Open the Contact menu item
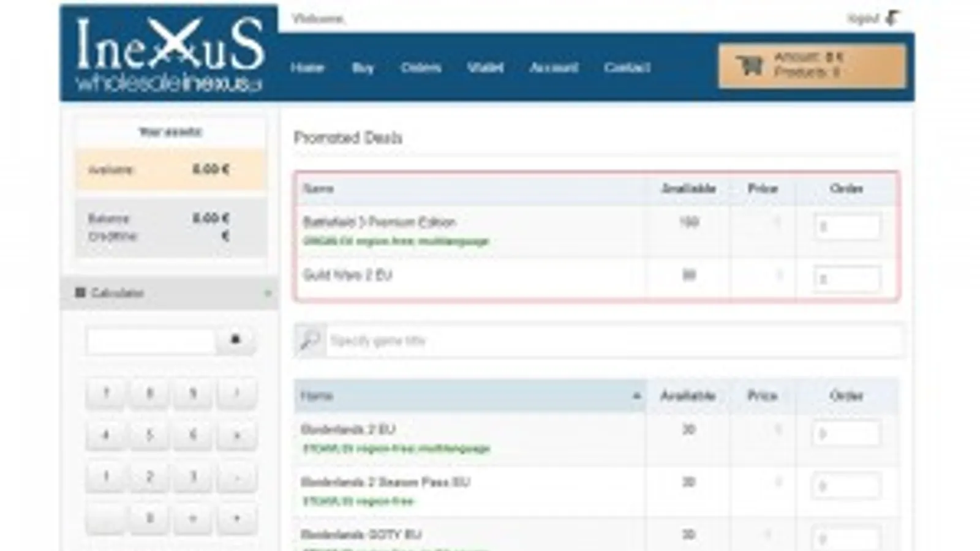 (627, 67)
